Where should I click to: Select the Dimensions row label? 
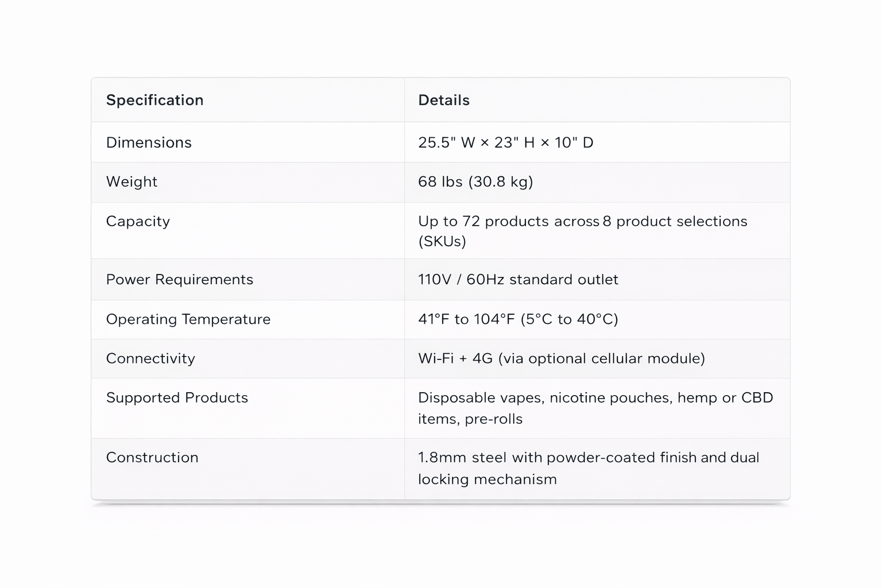[149, 142]
